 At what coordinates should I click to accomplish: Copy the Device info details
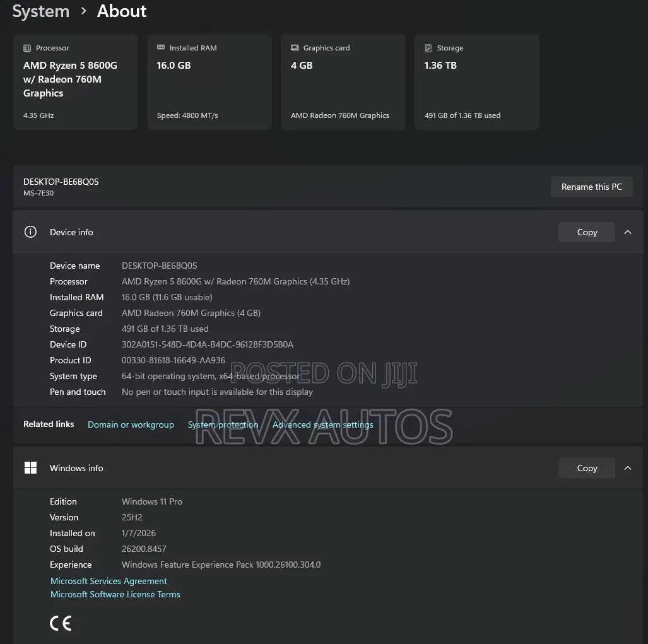click(x=586, y=232)
